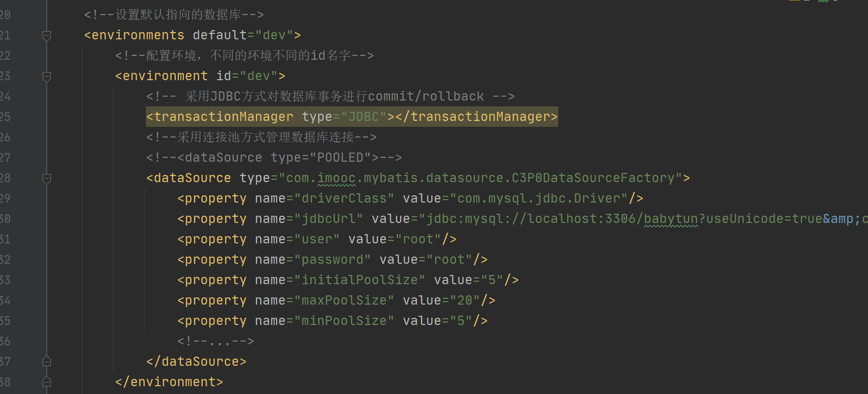Collapse the dataSource tag fold marker
Screen dimensions: 868x394
point(47,178)
